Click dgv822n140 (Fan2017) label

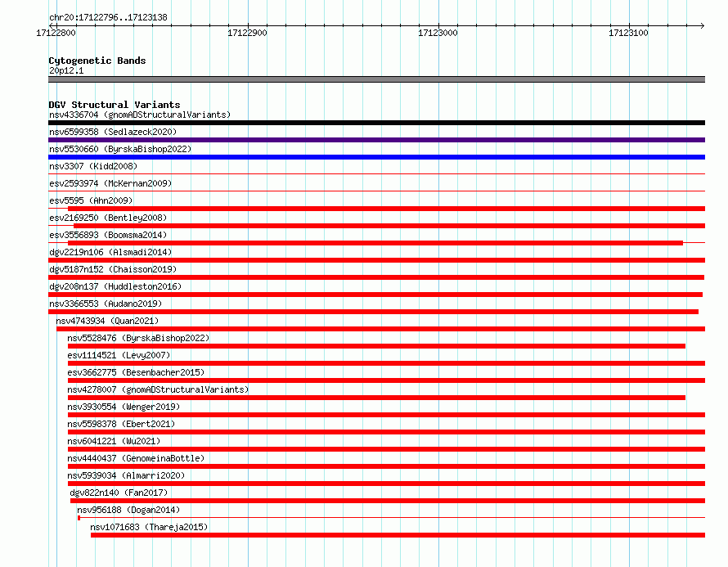click(x=119, y=493)
